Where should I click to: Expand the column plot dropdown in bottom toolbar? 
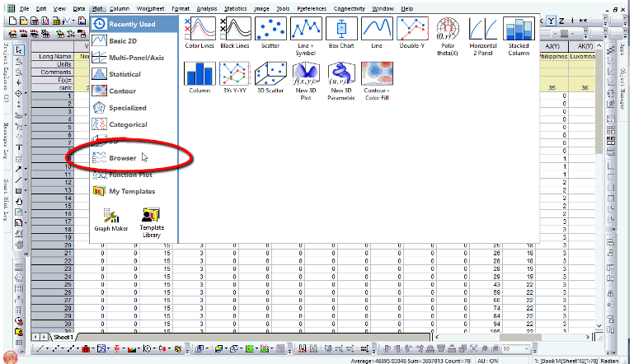[x=92, y=348]
